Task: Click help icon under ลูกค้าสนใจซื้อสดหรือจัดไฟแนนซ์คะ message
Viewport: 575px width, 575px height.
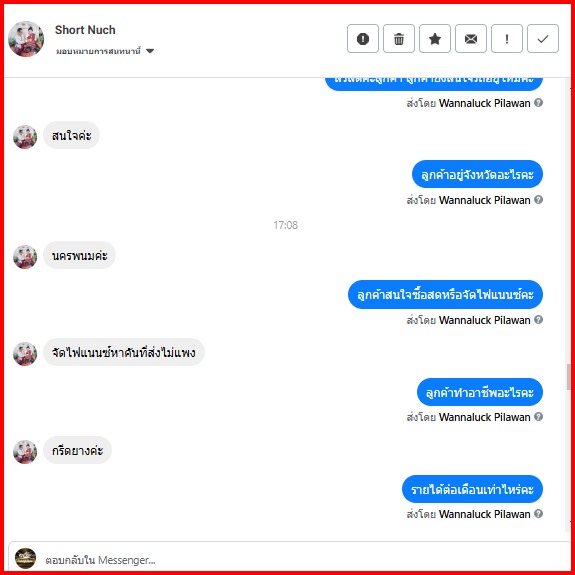Action: 538,319
